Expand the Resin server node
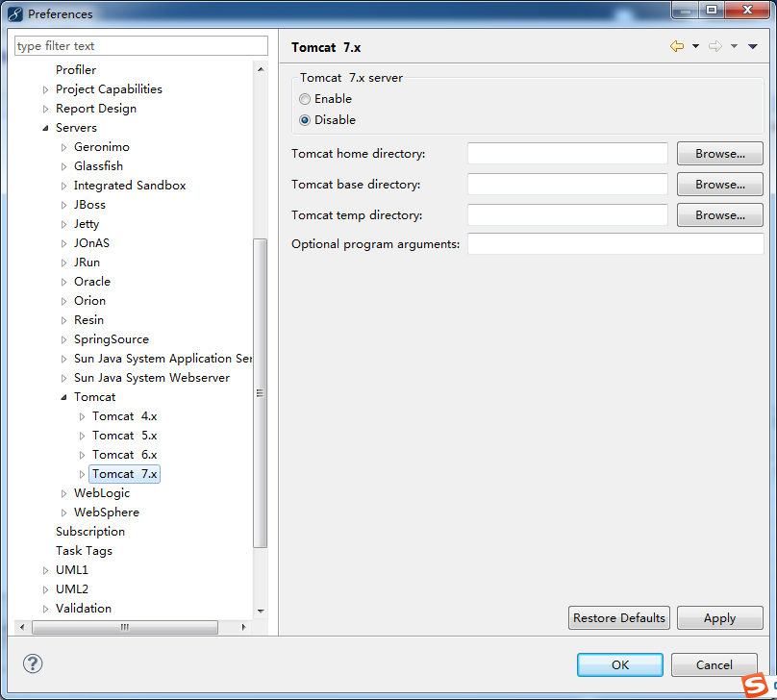Image resolution: width=777 pixels, height=700 pixels. 63,320
